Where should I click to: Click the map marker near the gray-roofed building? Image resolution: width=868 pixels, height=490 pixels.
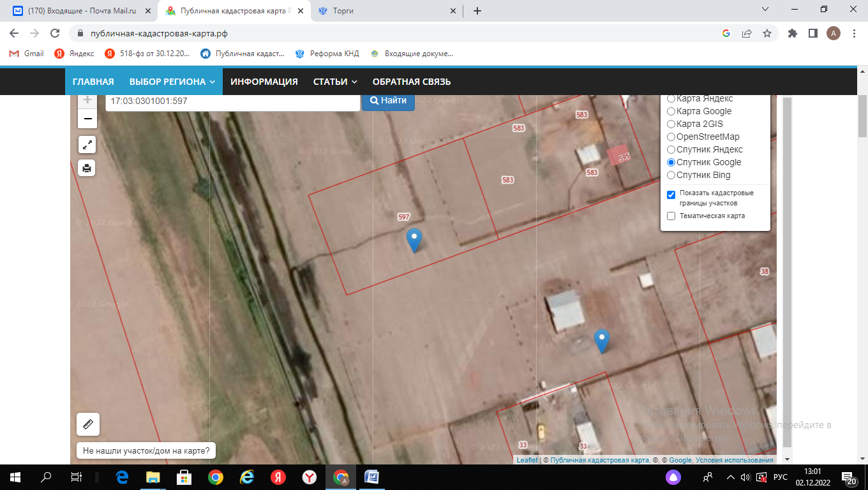[601, 341]
